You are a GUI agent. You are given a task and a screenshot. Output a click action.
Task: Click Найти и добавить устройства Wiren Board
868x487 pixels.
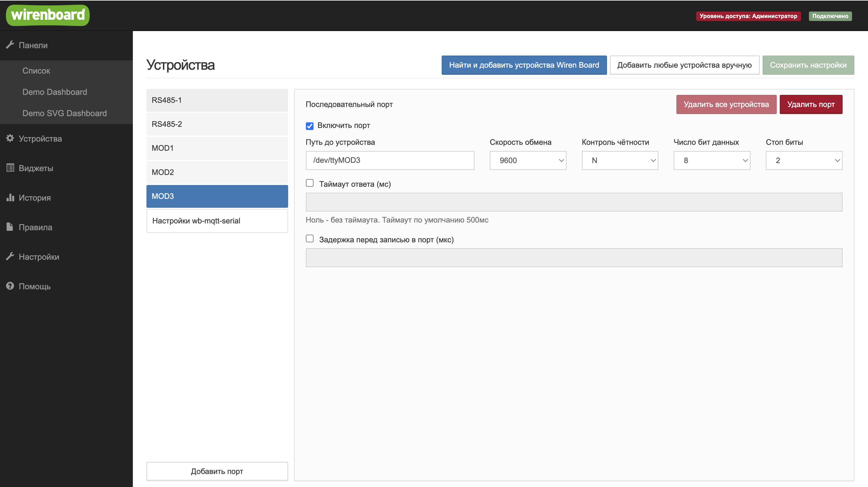tap(524, 65)
